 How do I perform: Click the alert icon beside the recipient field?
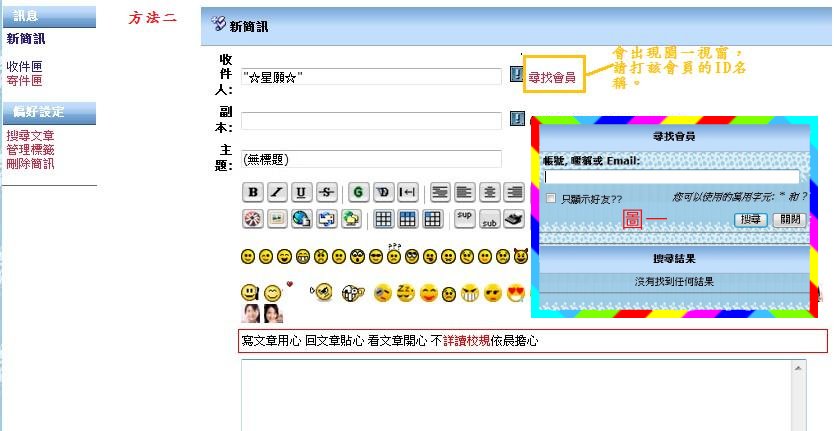point(517,75)
